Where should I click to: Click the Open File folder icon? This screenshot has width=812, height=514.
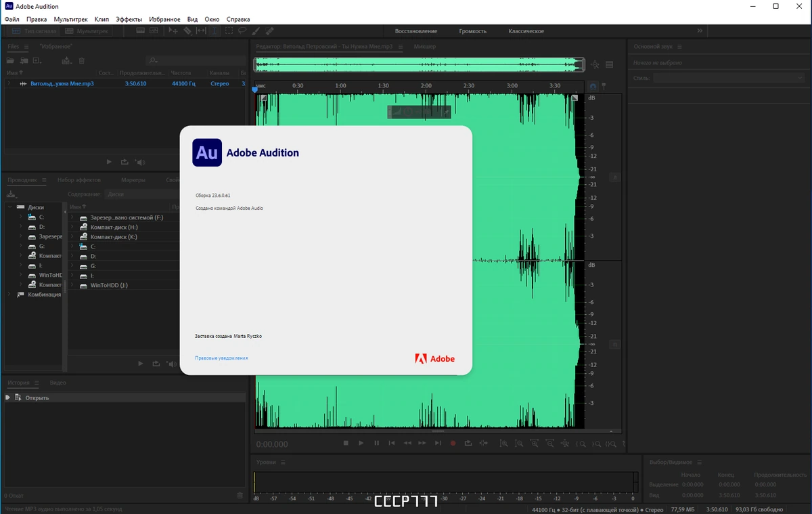[x=10, y=61]
